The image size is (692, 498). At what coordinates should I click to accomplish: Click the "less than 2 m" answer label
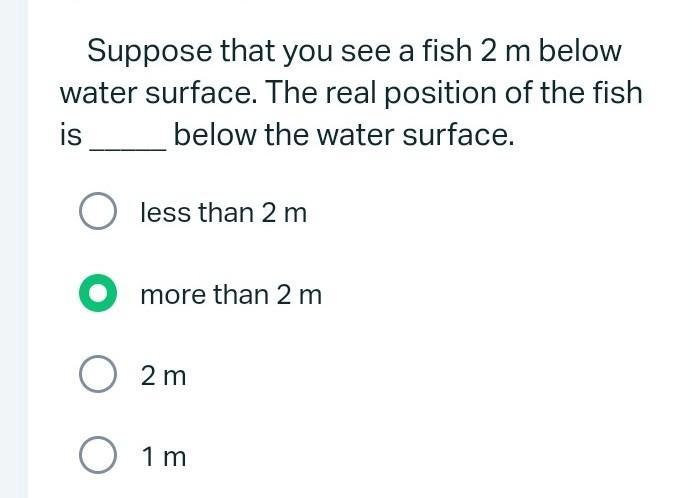(223, 213)
